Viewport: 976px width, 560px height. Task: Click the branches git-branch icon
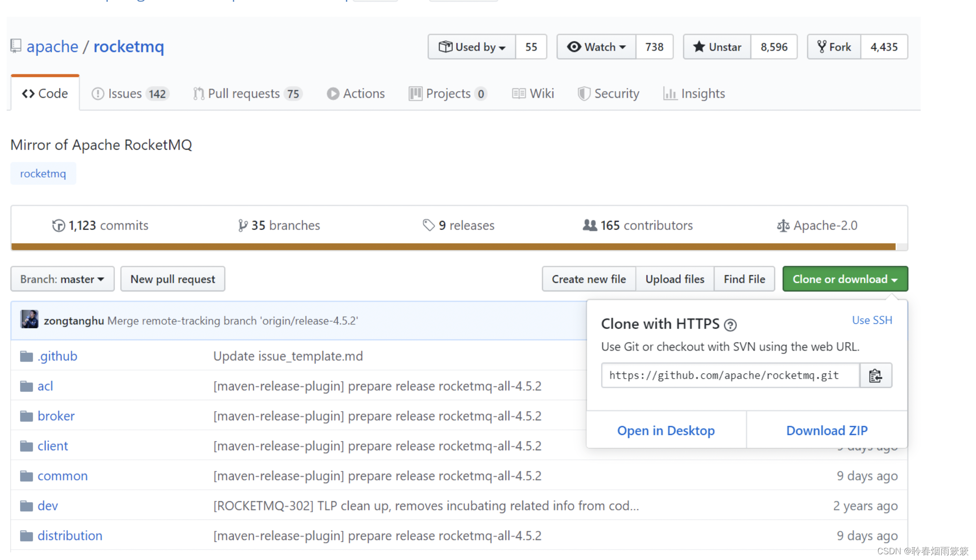[x=243, y=226]
